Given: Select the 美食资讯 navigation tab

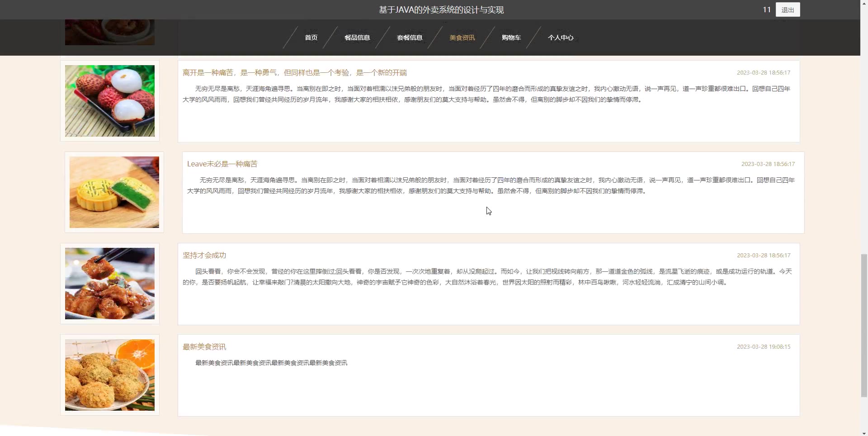Looking at the screenshot, I should (x=462, y=38).
